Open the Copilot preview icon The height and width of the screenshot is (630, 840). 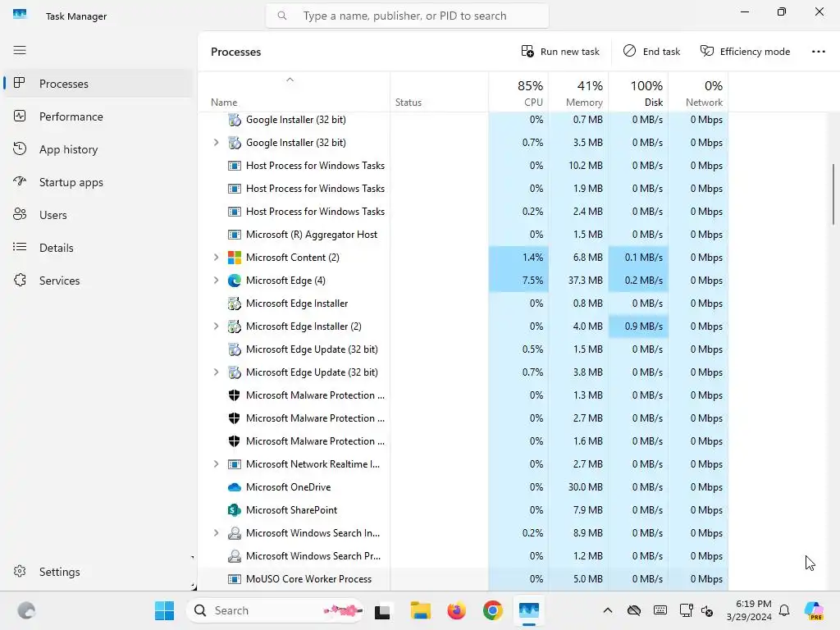tap(814, 610)
